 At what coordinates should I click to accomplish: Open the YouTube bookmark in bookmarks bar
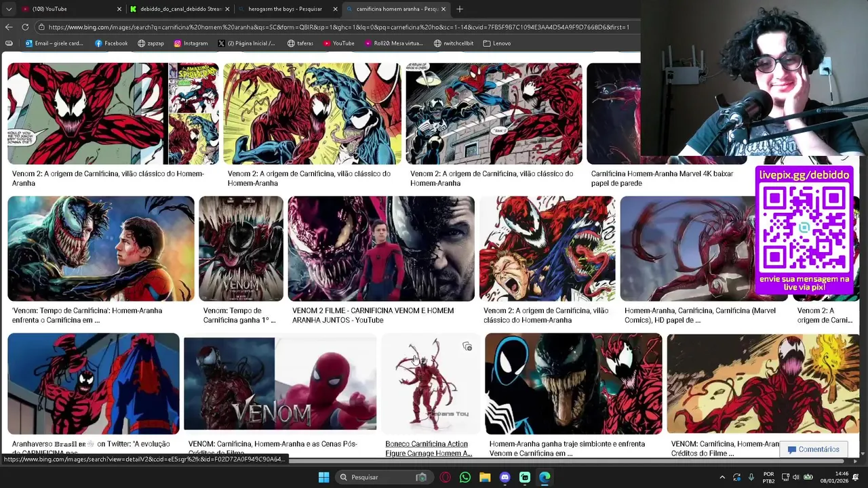(x=338, y=43)
